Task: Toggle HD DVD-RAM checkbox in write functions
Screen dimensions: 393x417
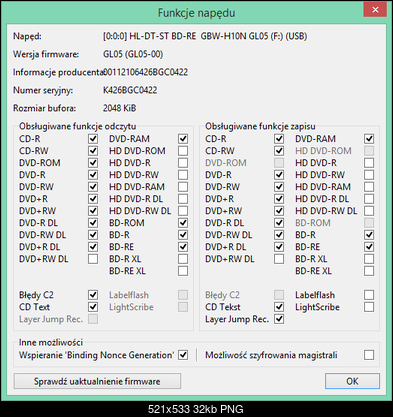Action: coord(369,187)
